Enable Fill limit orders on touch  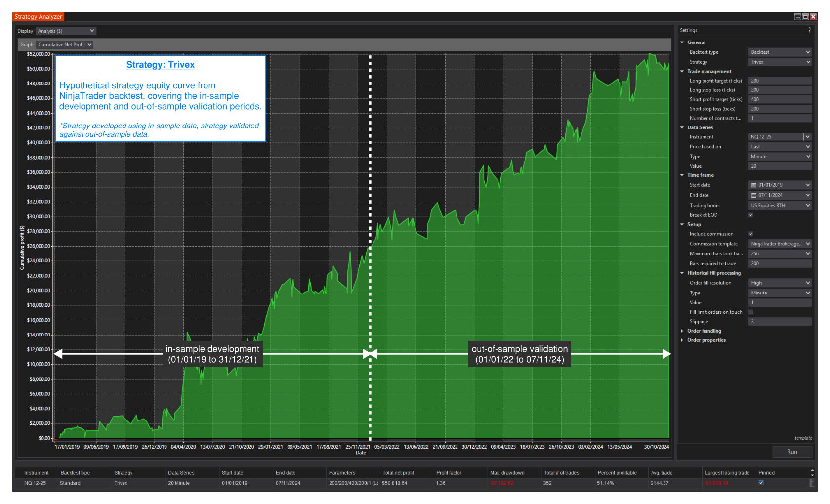pyautogui.click(x=751, y=312)
